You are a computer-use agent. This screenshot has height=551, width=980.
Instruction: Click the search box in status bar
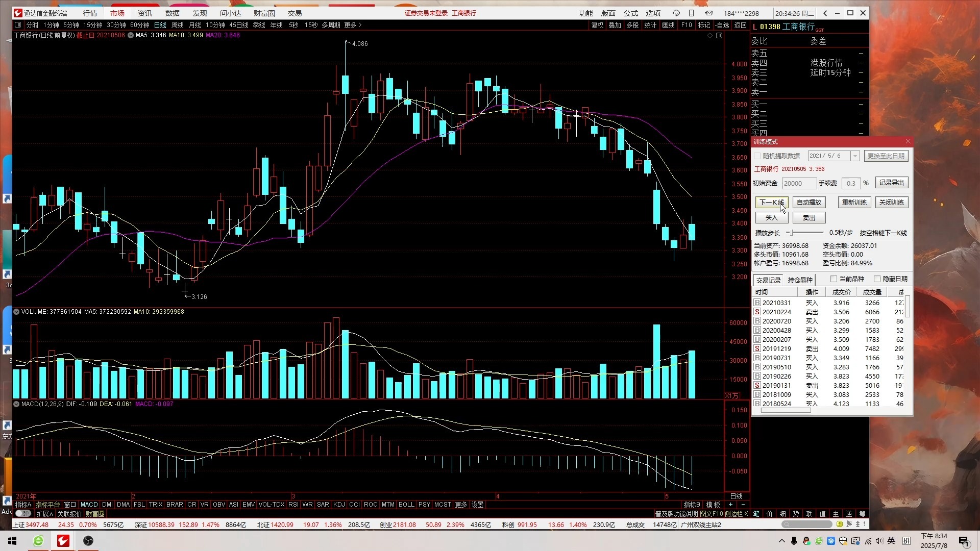click(806, 524)
